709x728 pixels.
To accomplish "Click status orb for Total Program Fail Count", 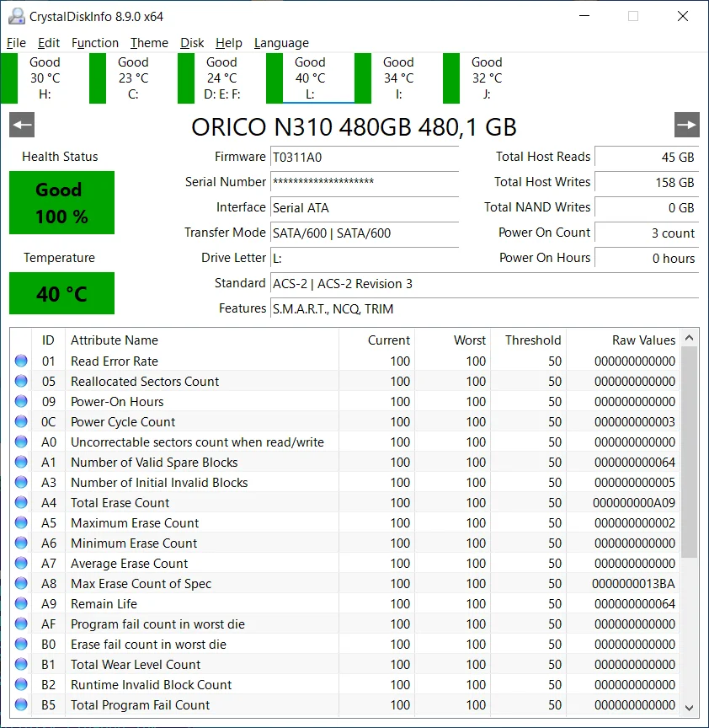I will coord(21,704).
